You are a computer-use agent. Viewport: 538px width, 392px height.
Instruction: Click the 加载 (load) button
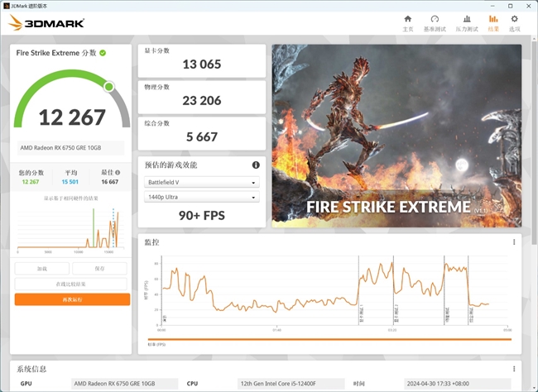[x=42, y=269]
